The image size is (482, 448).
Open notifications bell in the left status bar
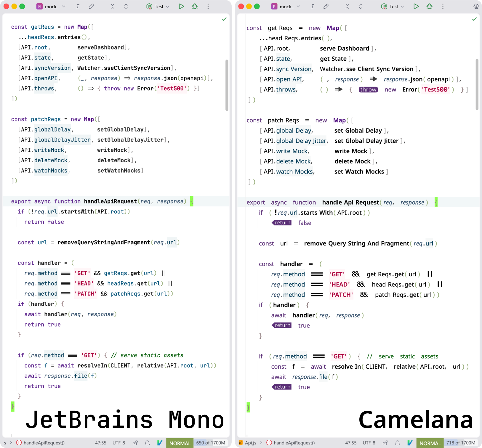(147, 443)
